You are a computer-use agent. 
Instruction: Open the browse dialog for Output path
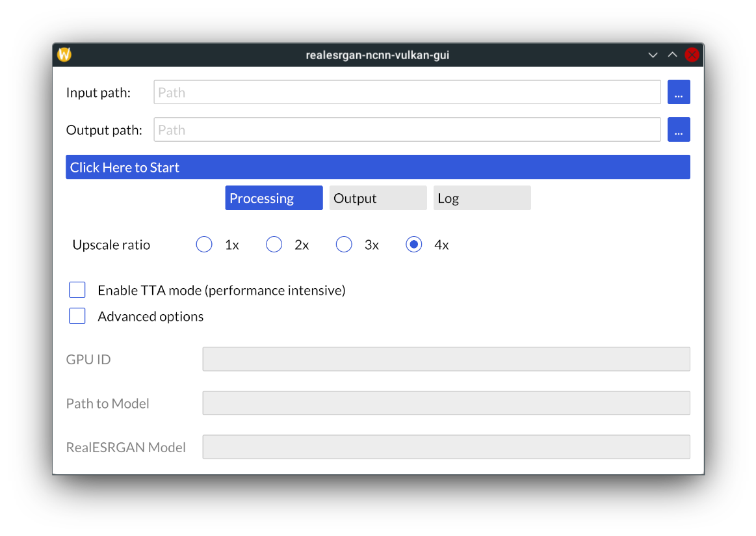click(x=679, y=130)
